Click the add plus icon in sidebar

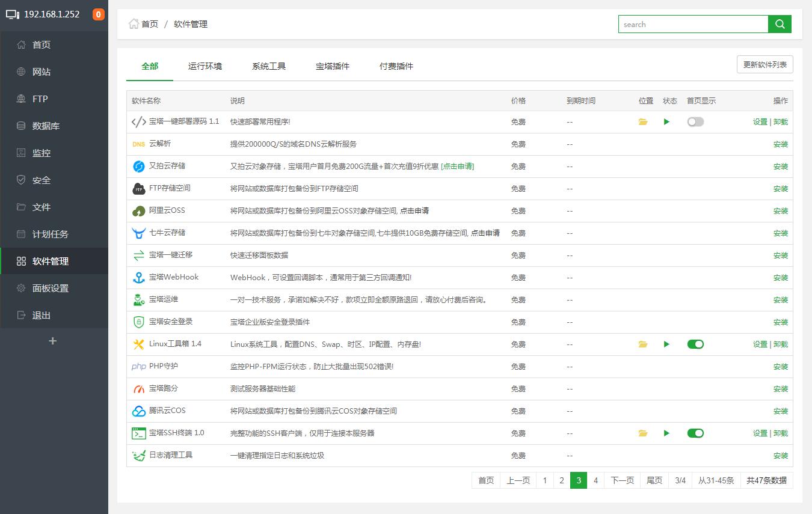click(53, 341)
